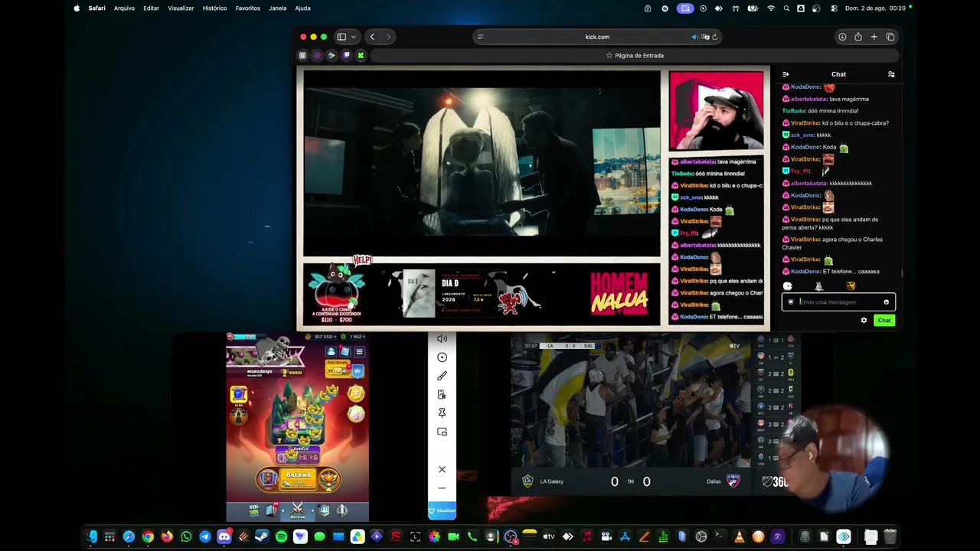Open the Favoritos menu

pos(247,8)
